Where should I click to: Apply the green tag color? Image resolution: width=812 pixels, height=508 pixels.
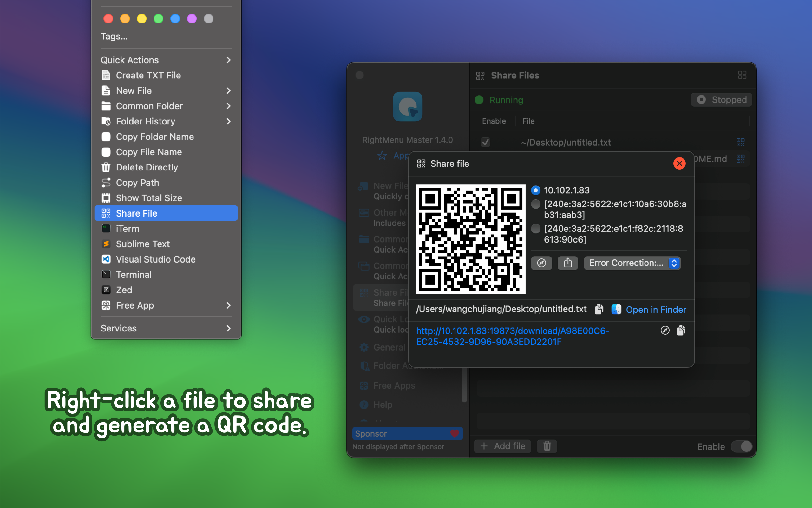158,18
